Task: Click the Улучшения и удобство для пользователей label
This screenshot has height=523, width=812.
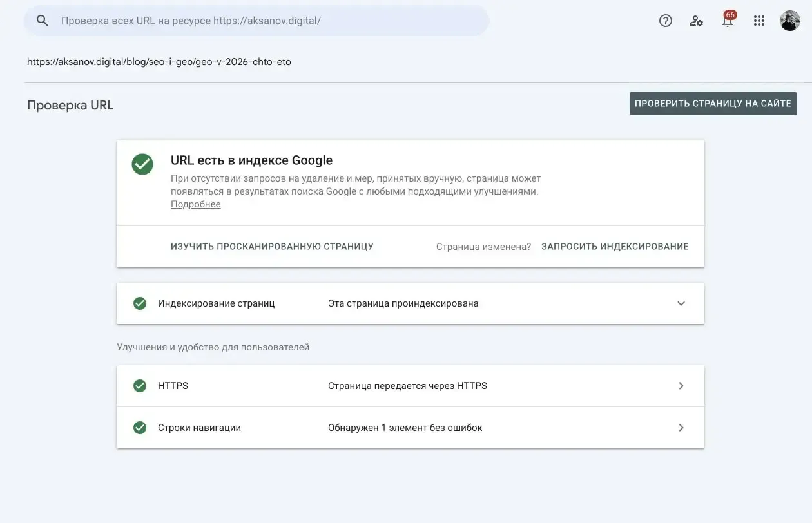Action: pyautogui.click(x=213, y=347)
